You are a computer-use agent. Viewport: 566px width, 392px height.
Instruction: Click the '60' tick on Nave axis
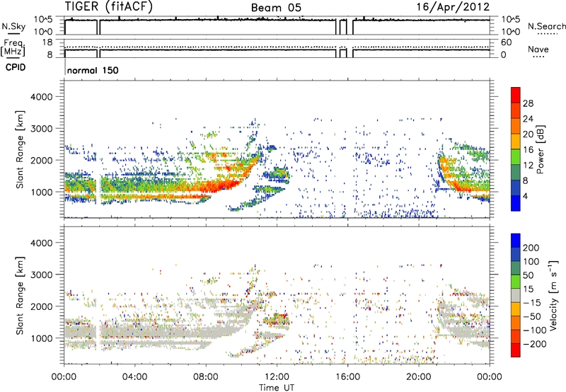pos(506,42)
